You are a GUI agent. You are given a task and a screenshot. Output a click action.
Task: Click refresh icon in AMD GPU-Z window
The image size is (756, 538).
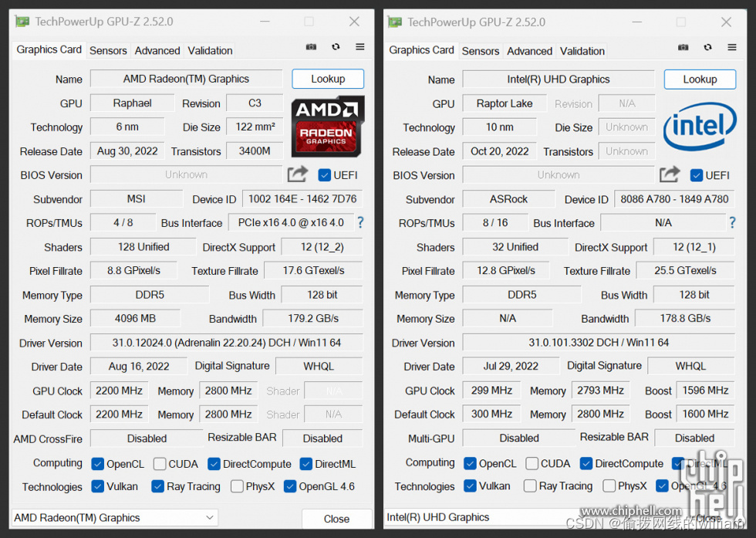click(x=336, y=47)
